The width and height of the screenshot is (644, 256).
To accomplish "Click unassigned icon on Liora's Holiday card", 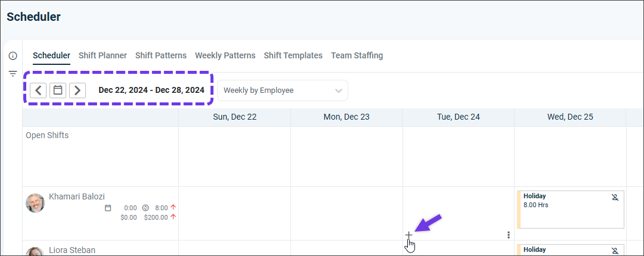I will [615, 250].
